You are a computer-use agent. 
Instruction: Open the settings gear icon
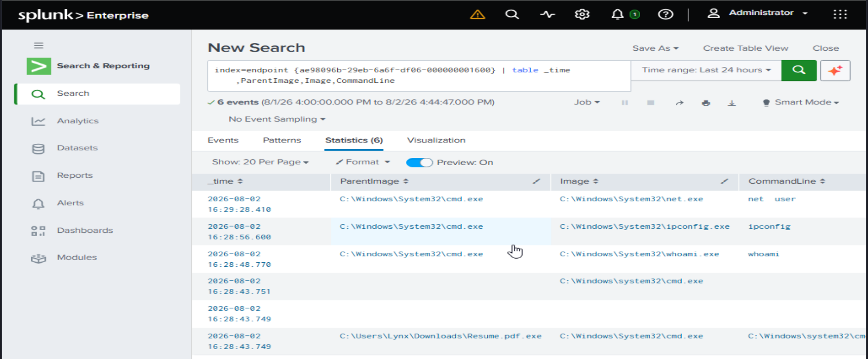pos(582,14)
